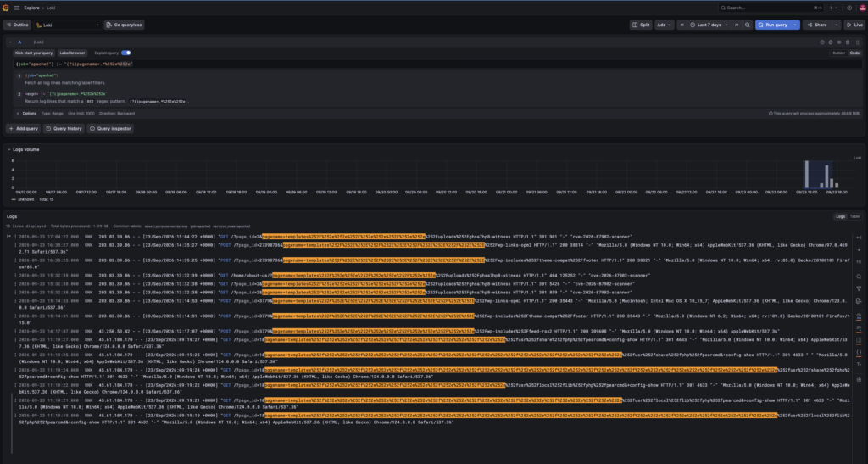
Task: Toggle the show timestamps clock icon
Action: click(859, 317)
